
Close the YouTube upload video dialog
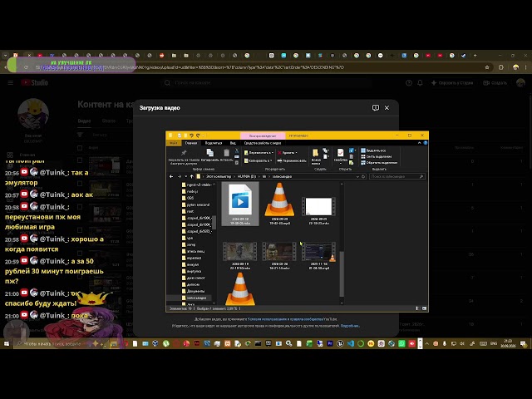(x=387, y=107)
